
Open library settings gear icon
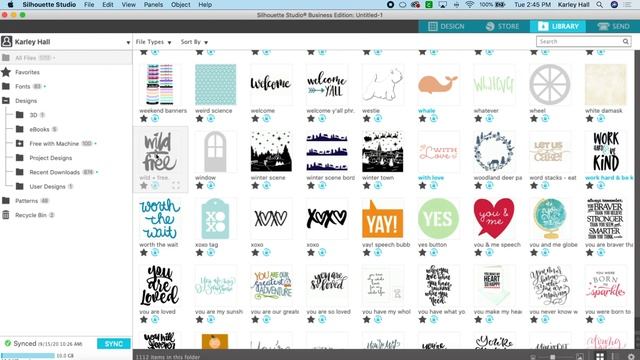pyautogui.click(x=631, y=356)
